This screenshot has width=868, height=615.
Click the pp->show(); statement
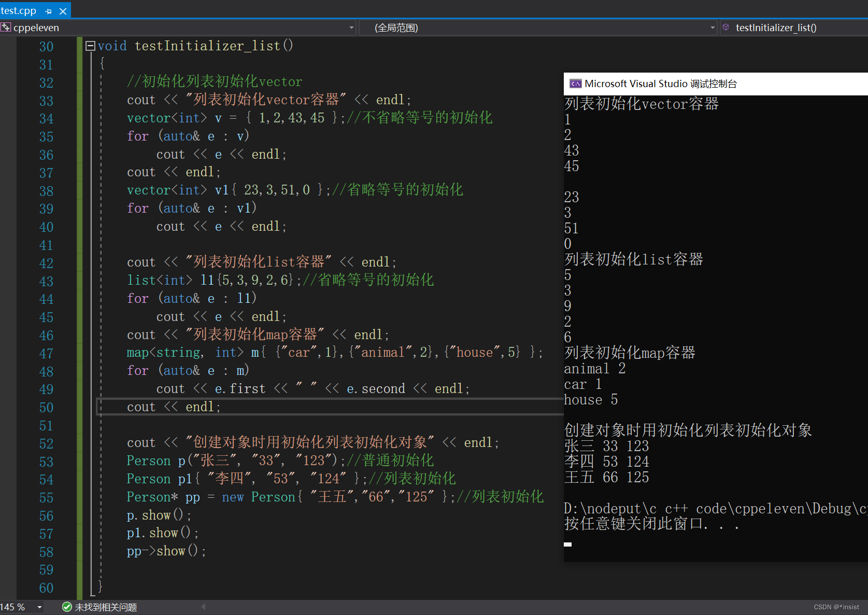click(x=166, y=551)
